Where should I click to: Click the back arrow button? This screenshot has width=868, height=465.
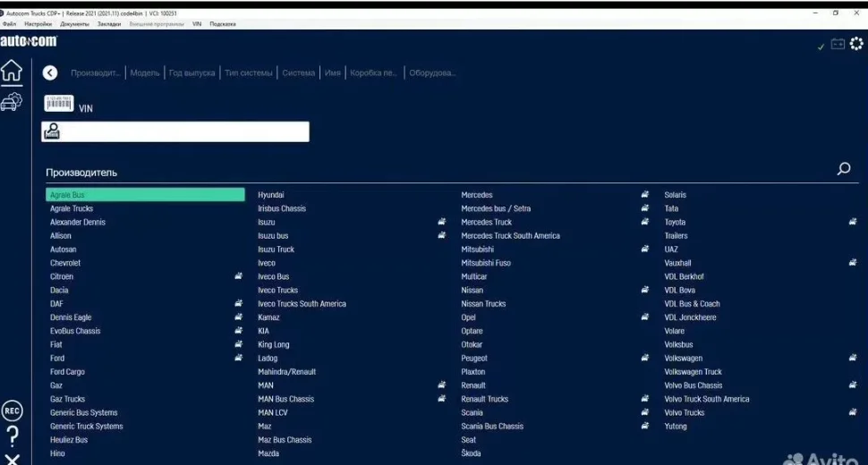pyautogui.click(x=50, y=72)
